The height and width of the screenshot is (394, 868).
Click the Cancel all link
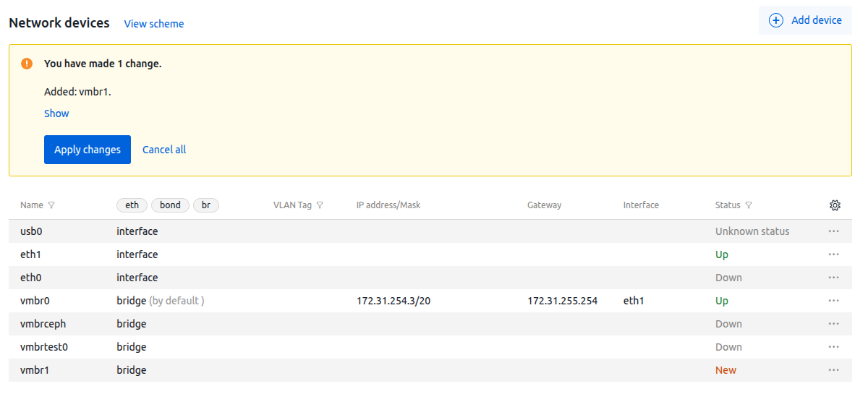(164, 150)
